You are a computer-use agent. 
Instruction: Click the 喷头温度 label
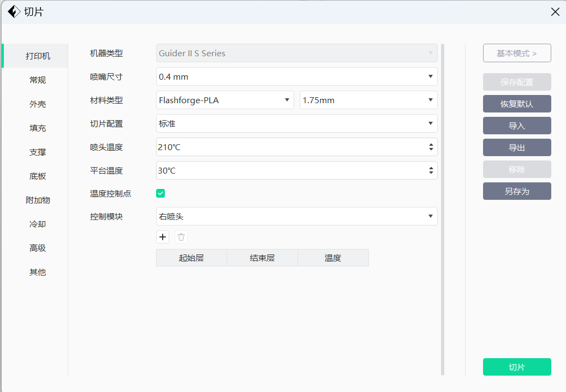(x=106, y=147)
